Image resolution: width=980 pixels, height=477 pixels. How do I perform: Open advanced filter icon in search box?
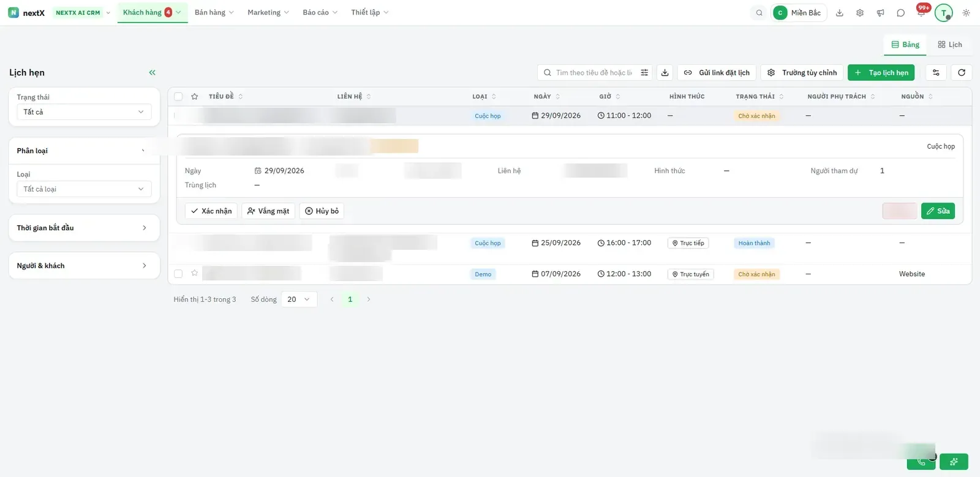coord(644,72)
